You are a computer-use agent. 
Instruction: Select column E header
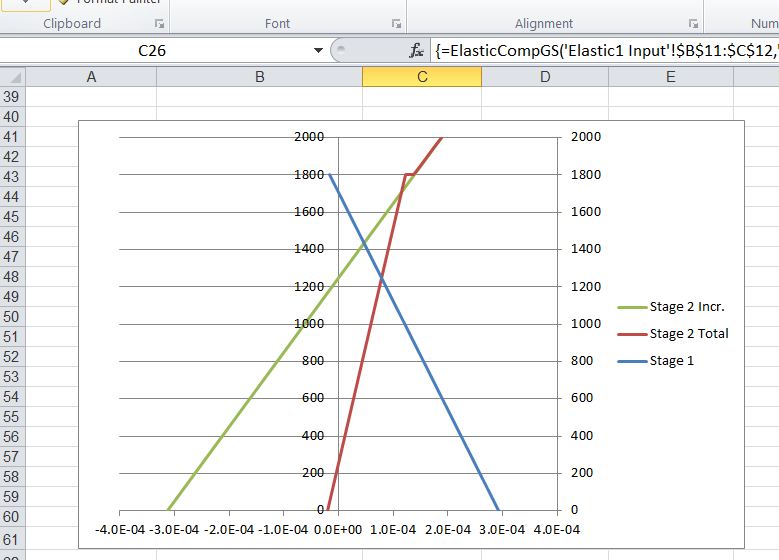pos(670,77)
